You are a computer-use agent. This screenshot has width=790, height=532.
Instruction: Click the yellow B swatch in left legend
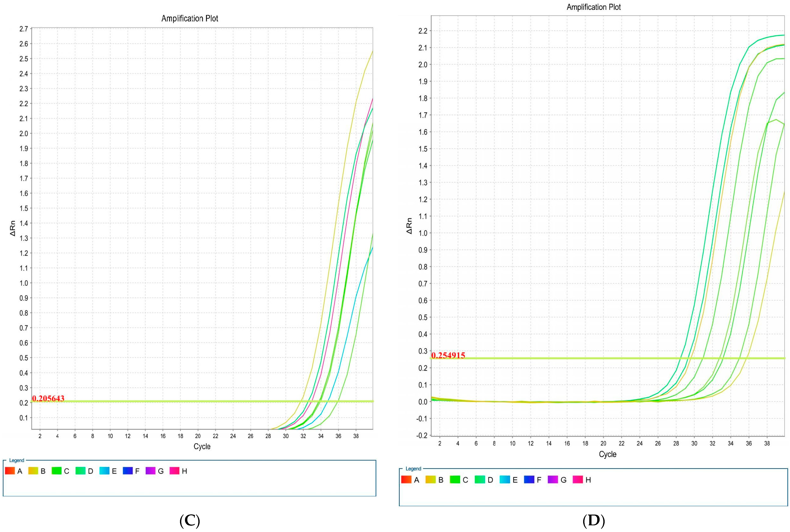point(33,471)
